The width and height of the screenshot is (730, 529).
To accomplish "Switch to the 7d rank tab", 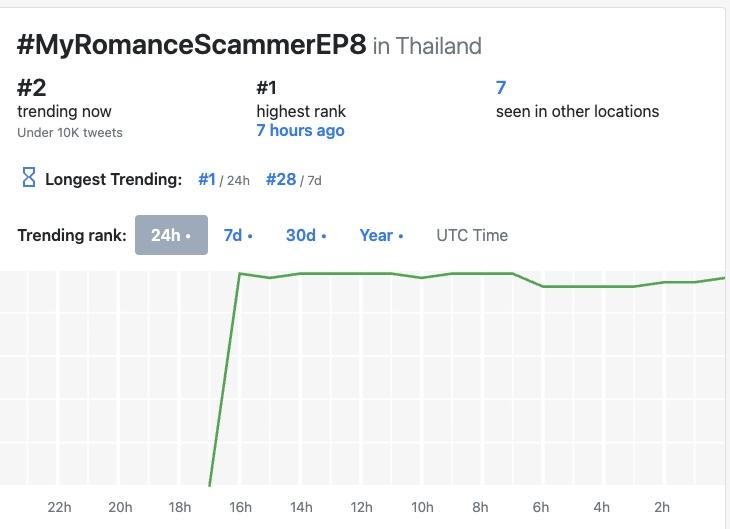I will click(x=237, y=235).
